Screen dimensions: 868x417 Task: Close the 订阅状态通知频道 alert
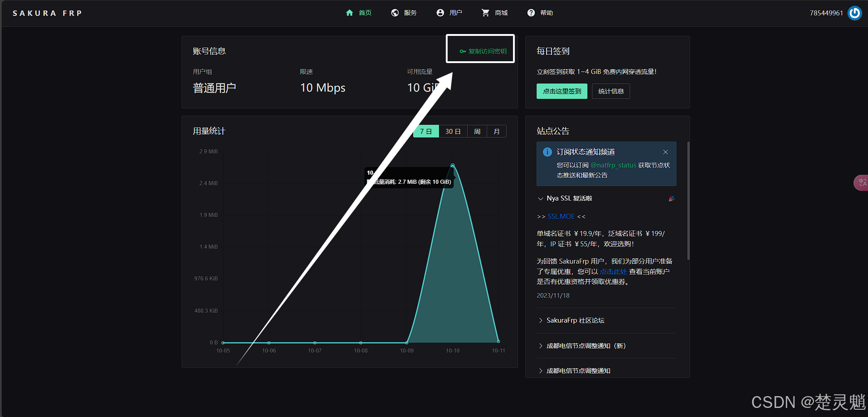(666, 152)
